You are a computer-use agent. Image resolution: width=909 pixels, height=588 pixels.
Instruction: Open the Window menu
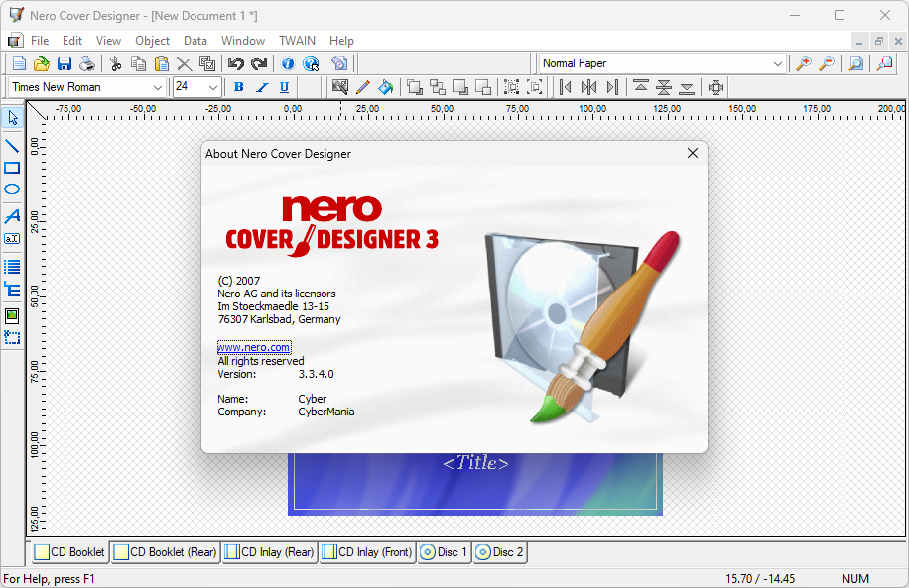point(243,41)
